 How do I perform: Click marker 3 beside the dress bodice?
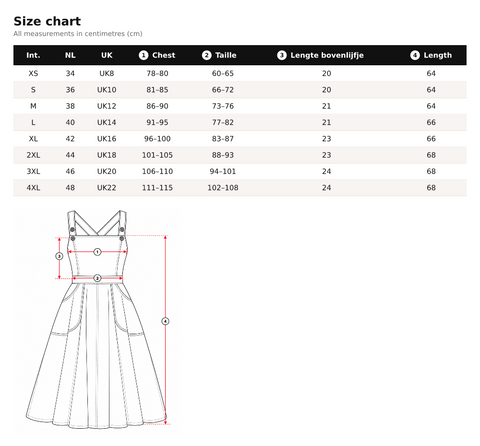(59, 256)
